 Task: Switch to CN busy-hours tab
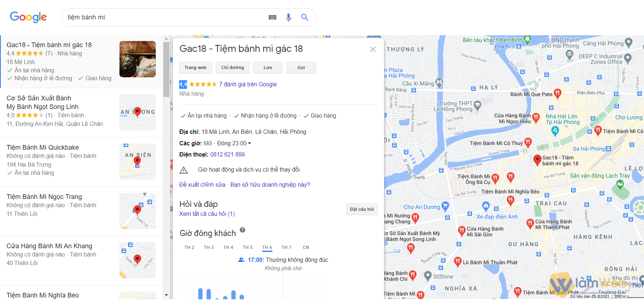pyautogui.click(x=306, y=247)
